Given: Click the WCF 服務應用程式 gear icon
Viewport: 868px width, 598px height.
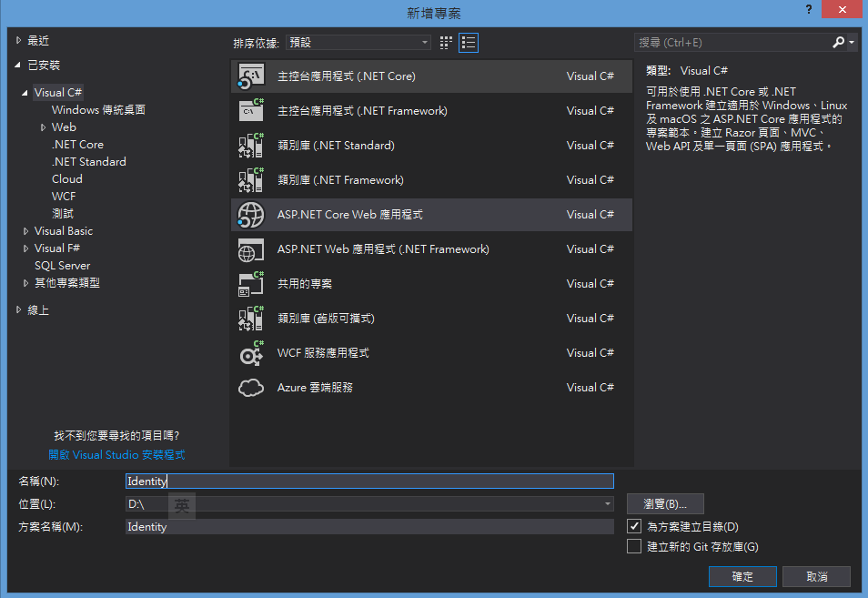Looking at the screenshot, I should [251, 353].
